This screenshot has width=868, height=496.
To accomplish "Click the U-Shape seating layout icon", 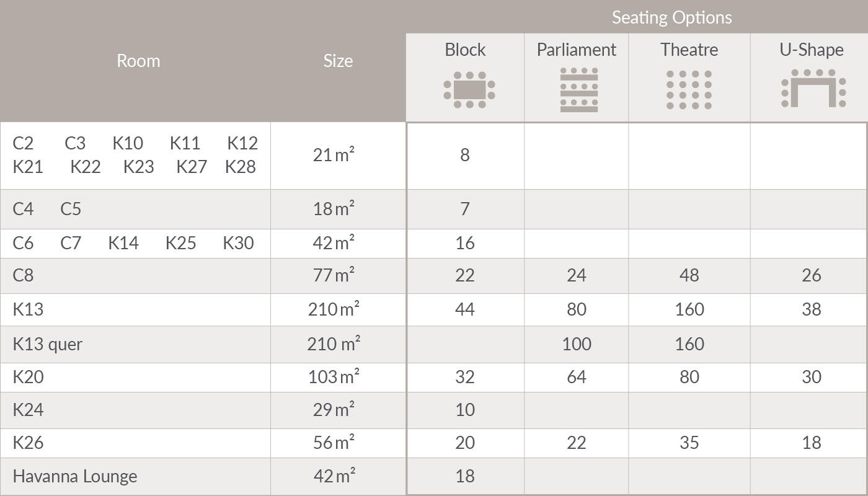I will 813,89.
